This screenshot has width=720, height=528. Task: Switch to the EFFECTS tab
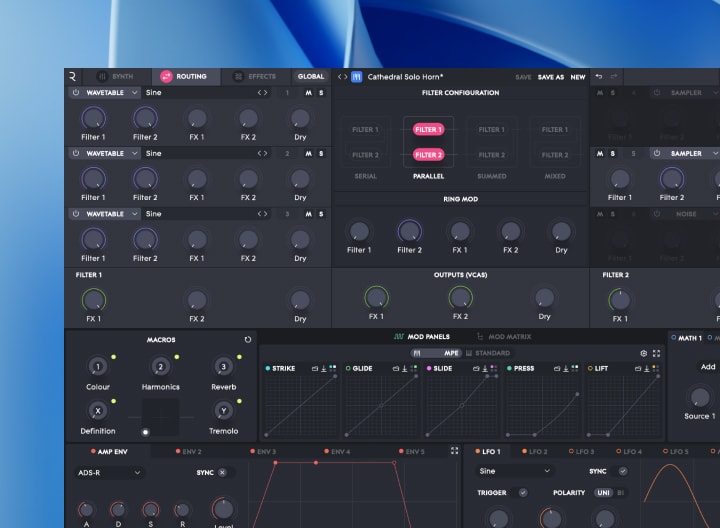pyautogui.click(x=255, y=76)
